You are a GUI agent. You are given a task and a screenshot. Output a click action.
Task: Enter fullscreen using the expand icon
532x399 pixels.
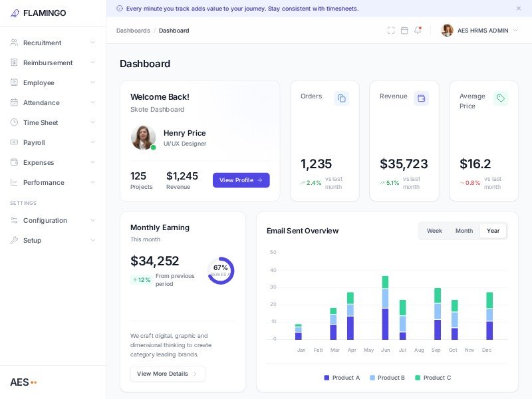tap(391, 30)
